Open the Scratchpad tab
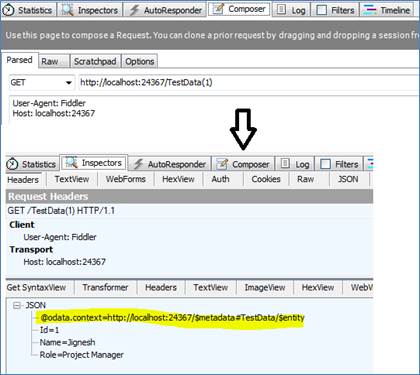 pyautogui.click(x=95, y=62)
